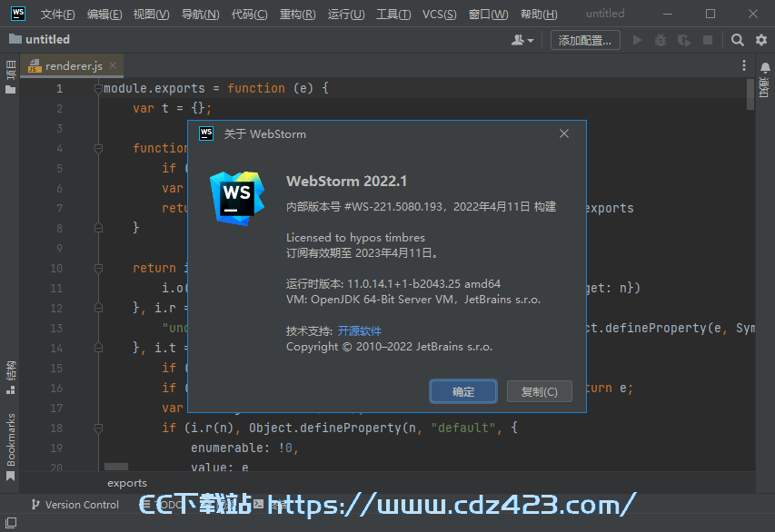Open the 帮助(H) menu

click(x=539, y=15)
